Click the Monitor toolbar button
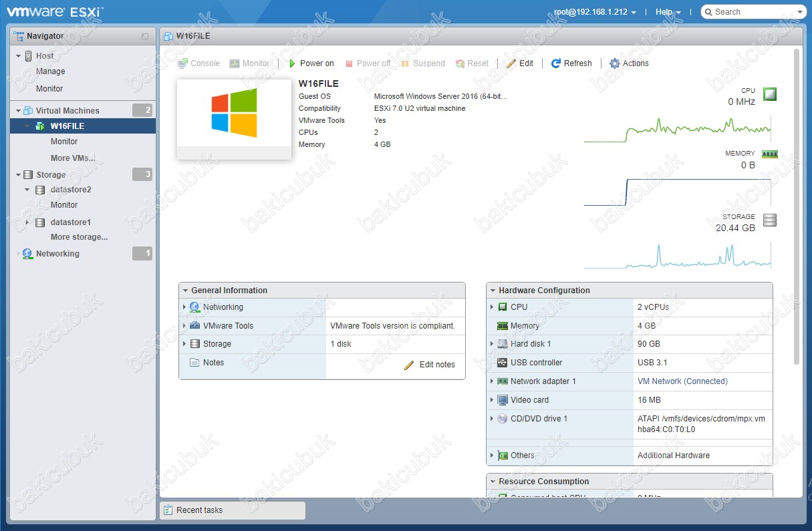The height and width of the screenshot is (531, 812). [x=249, y=63]
